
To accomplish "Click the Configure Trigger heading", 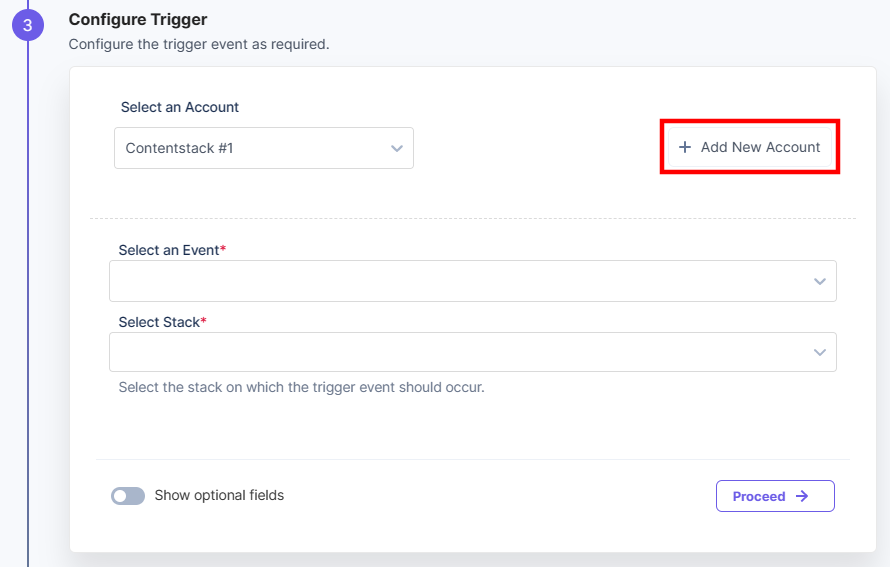I will click(138, 20).
